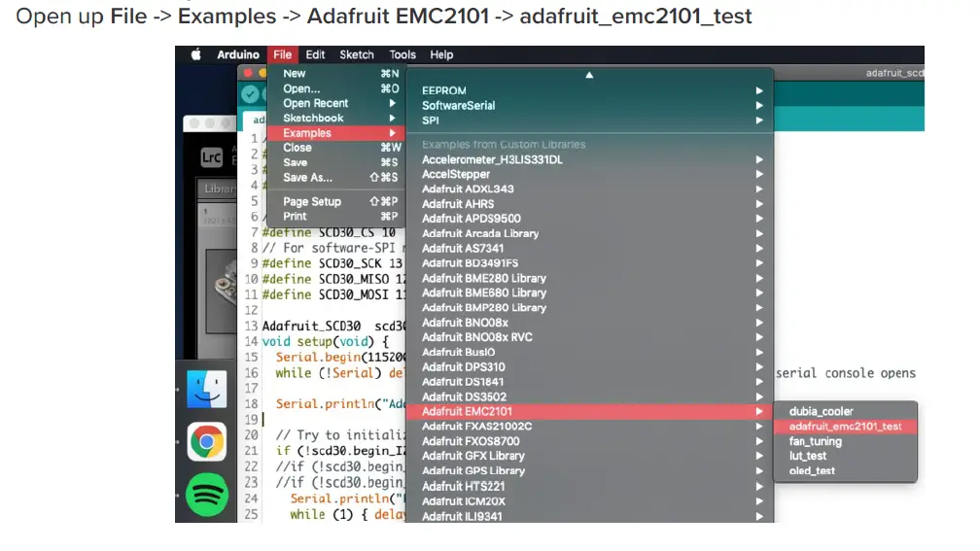Open Adafruit APDS9500 examples

click(590, 219)
